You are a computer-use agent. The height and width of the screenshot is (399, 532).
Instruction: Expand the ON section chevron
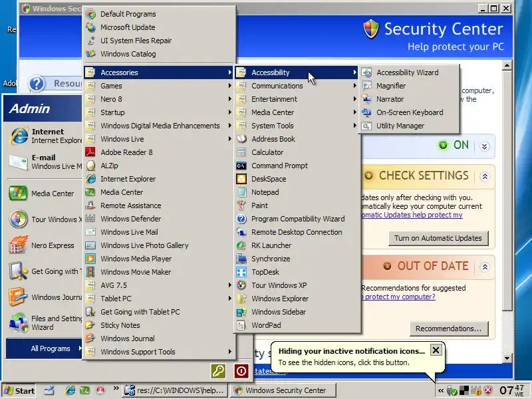[485, 146]
